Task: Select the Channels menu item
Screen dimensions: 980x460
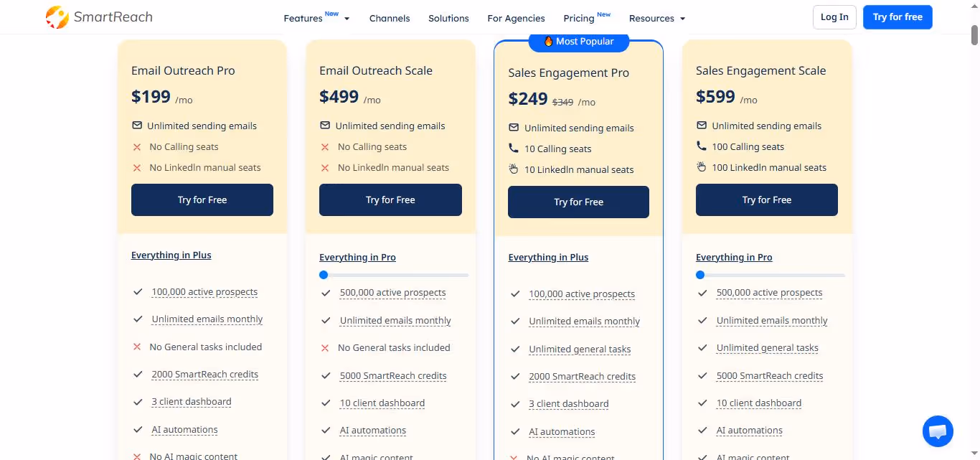Action: 390,18
